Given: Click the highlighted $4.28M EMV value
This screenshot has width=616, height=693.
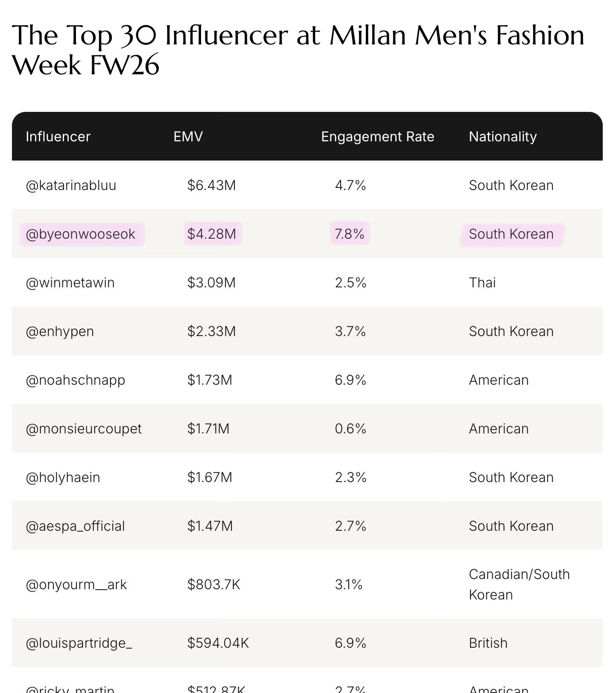Looking at the screenshot, I should pyautogui.click(x=212, y=234).
